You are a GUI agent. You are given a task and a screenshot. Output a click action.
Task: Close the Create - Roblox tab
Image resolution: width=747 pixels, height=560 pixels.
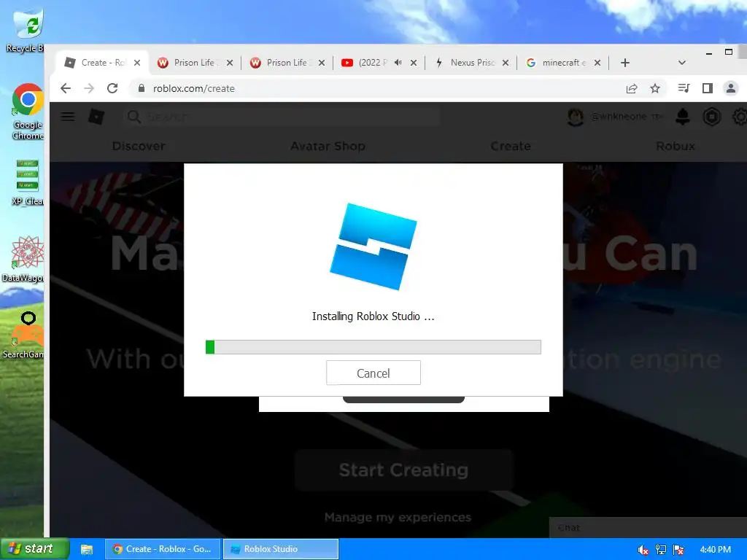[137, 63]
